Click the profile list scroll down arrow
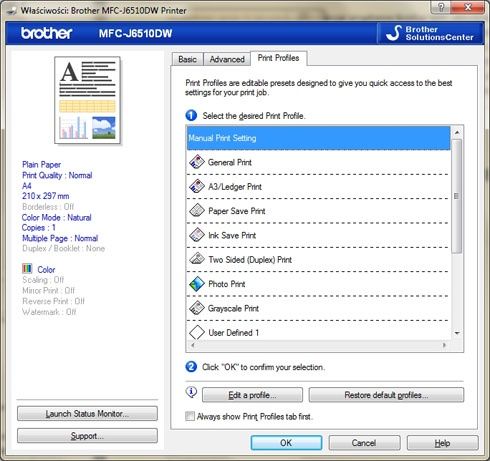The height and width of the screenshot is (461, 490). pyautogui.click(x=457, y=333)
